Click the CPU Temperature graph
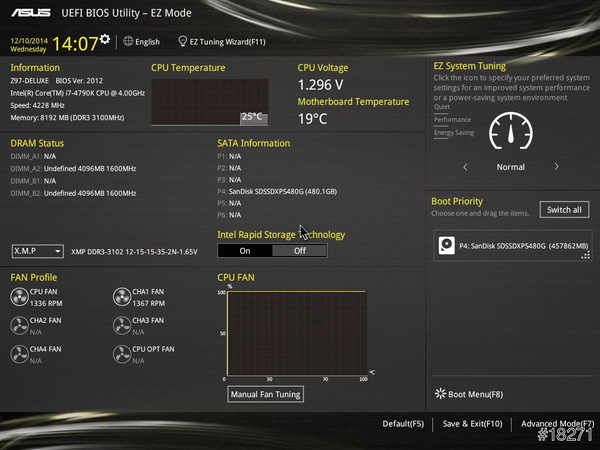 click(210, 102)
